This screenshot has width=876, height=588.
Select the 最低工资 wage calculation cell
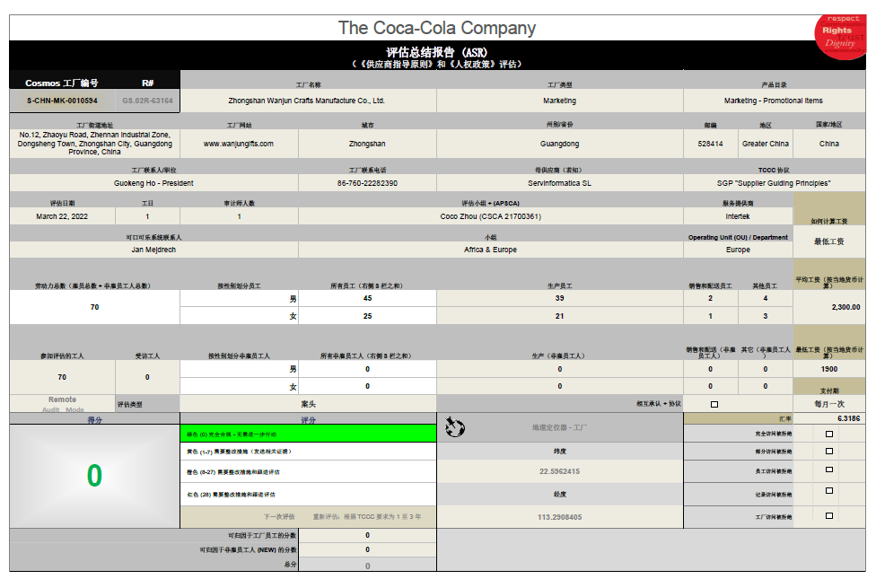[829, 241]
